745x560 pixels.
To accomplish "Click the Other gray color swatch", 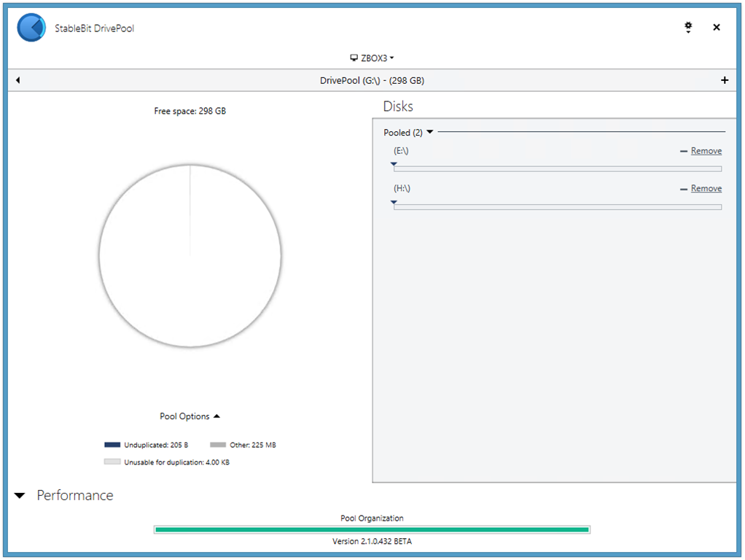I will point(218,445).
